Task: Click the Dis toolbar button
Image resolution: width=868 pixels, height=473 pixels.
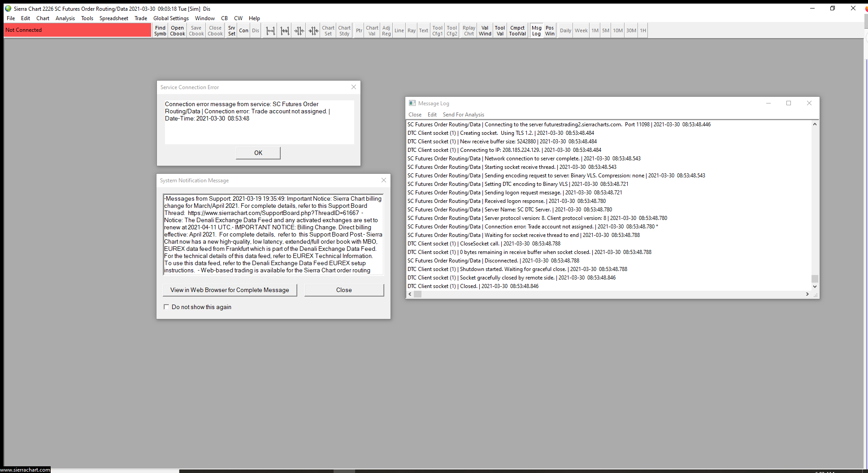Action: pyautogui.click(x=256, y=30)
